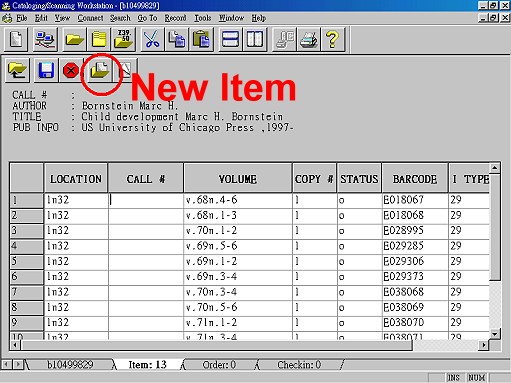
Task: Click the barcode cell E038070
Action: (x=415, y=322)
